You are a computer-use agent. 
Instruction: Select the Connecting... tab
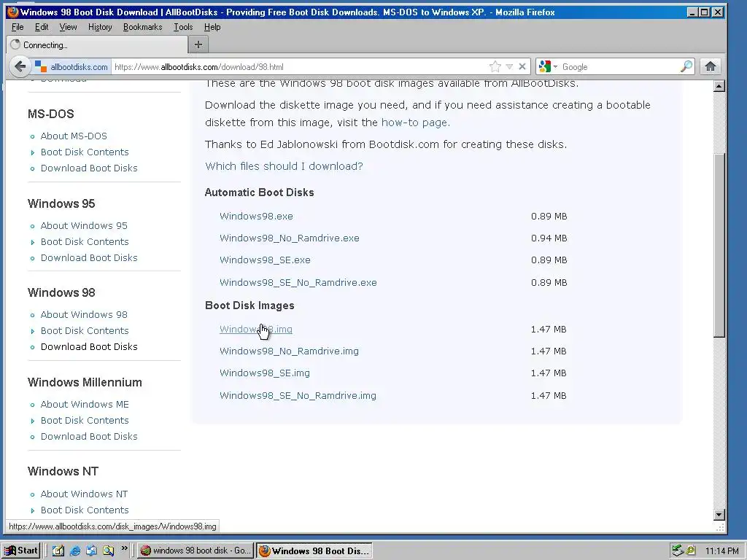(97, 44)
